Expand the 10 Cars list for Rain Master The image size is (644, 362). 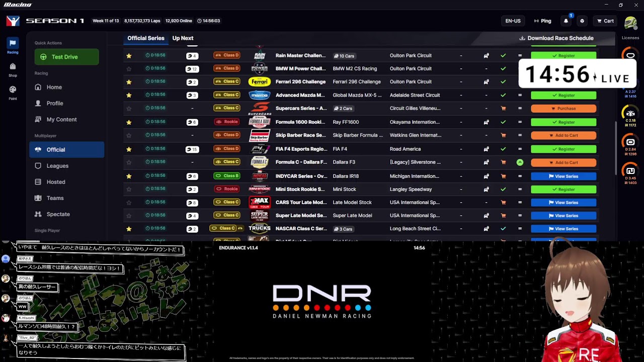tap(344, 56)
